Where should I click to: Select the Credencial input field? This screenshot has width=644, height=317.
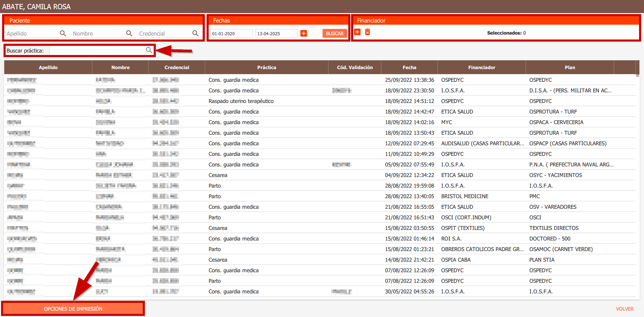click(x=164, y=33)
